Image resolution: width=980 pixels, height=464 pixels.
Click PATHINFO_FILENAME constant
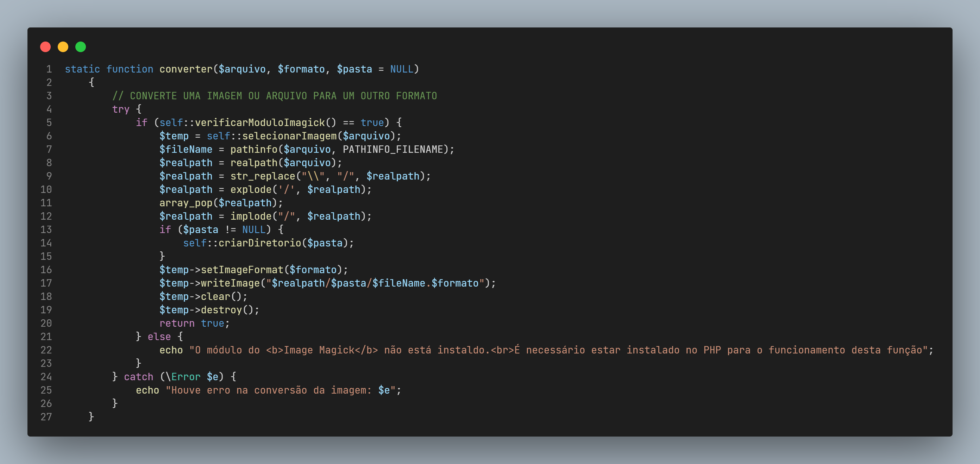(392, 150)
